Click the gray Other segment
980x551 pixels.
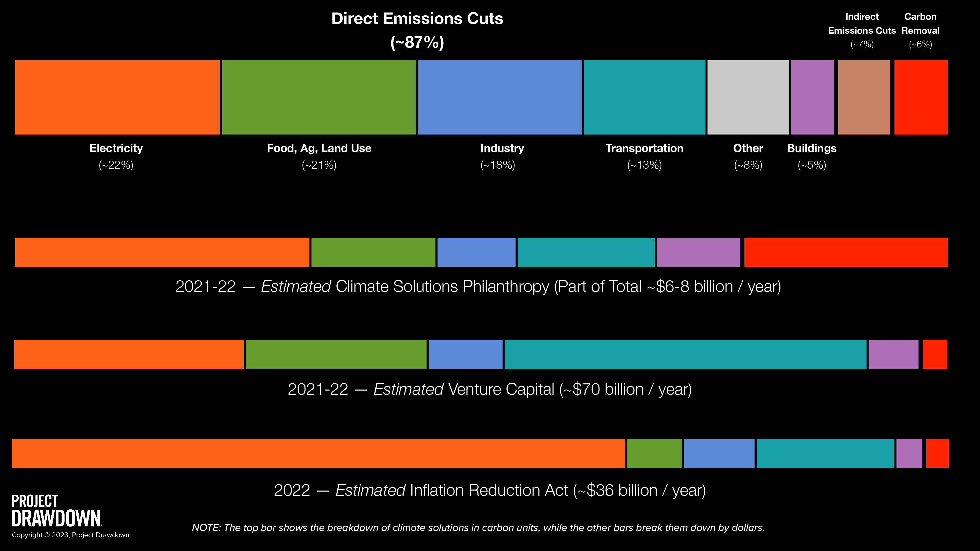pyautogui.click(x=748, y=97)
